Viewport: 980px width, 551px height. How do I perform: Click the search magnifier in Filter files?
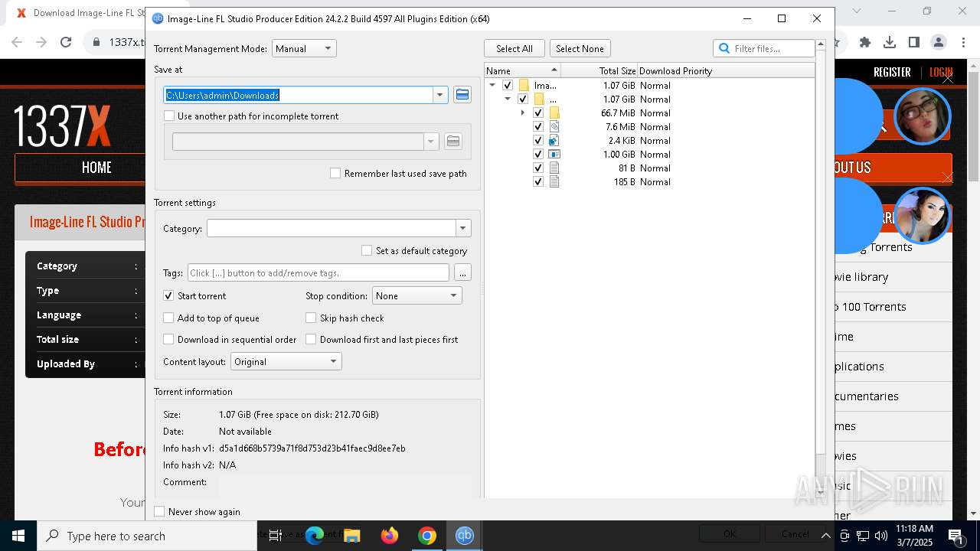point(724,49)
